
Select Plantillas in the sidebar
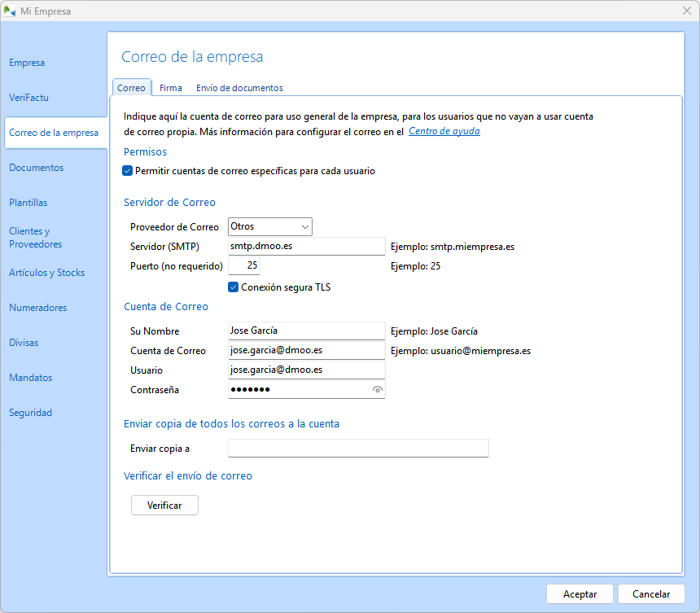point(29,203)
